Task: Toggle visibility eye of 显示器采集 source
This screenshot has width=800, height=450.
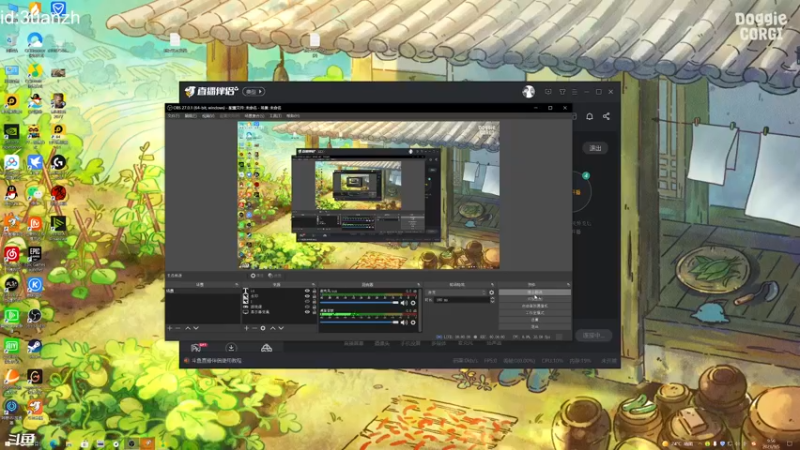Action: (x=307, y=312)
